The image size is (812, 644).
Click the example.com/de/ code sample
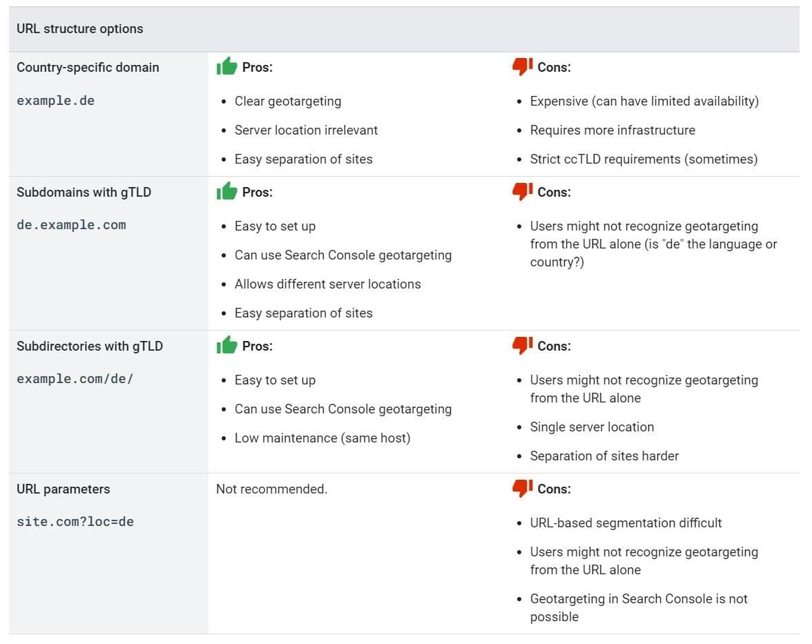pos(75,379)
